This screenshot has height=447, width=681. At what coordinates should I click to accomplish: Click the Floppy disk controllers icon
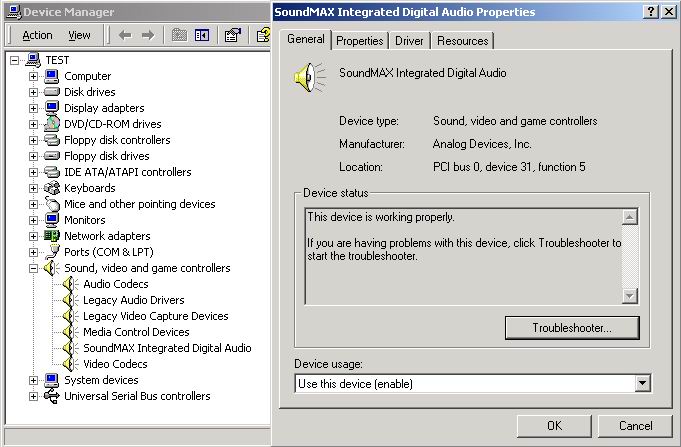pyautogui.click(x=52, y=140)
